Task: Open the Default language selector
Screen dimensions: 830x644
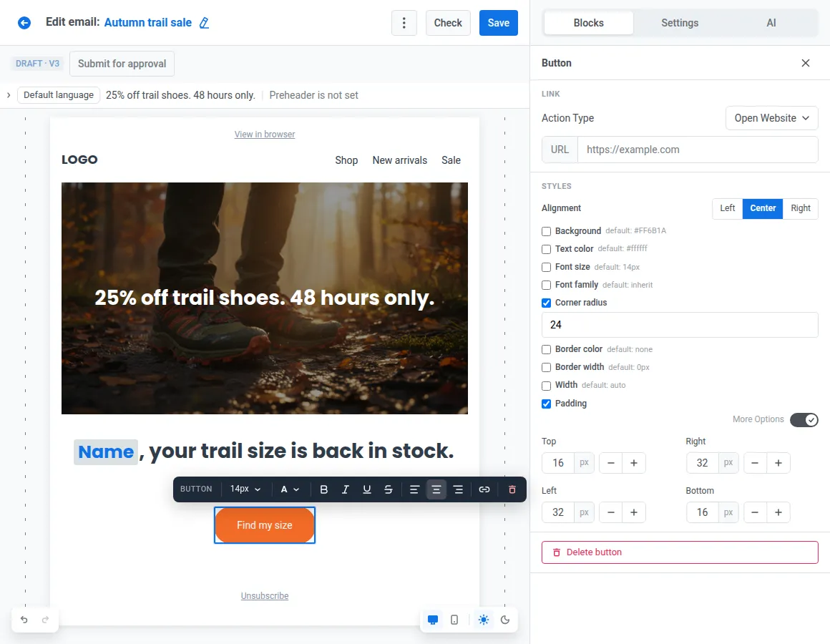Action: tap(59, 95)
